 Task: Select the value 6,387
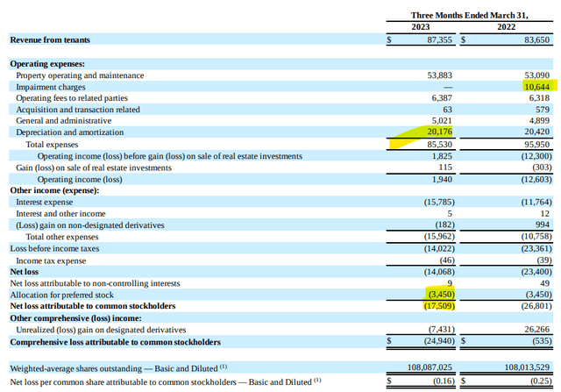[x=442, y=98]
